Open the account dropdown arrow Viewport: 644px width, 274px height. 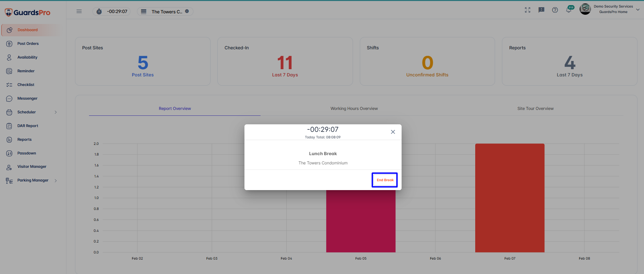pyautogui.click(x=637, y=10)
